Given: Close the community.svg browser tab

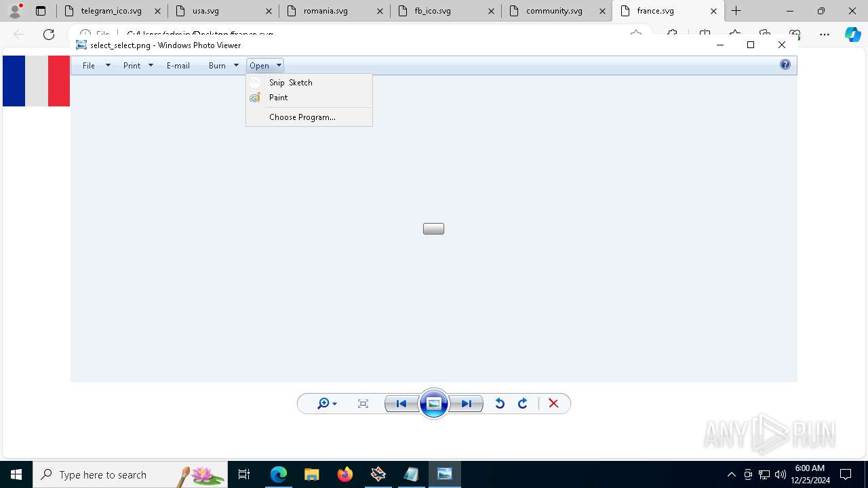Looking at the screenshot, I should (602, 11).
